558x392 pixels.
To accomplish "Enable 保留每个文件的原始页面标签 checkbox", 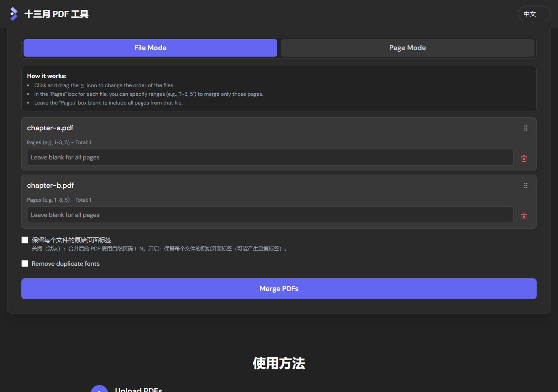I will coord(25,240).
